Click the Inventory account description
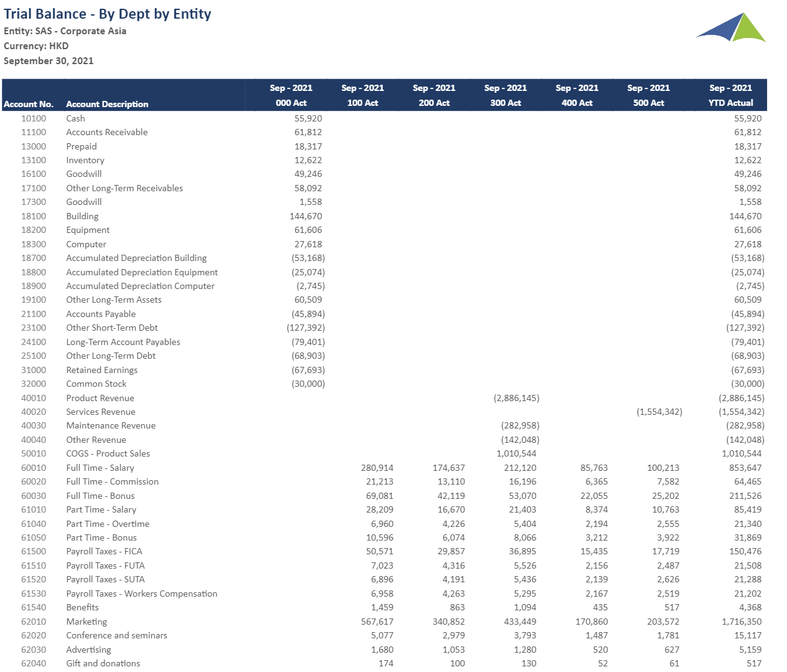Viewport: 787px width, 672px height. pyautogui.click(x=85, y=160)
